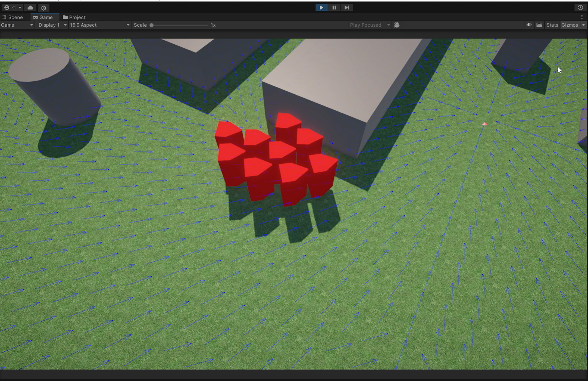Open the Unity Version Control icon
This screenshot has height=381, width=588.
click(43, 8)
